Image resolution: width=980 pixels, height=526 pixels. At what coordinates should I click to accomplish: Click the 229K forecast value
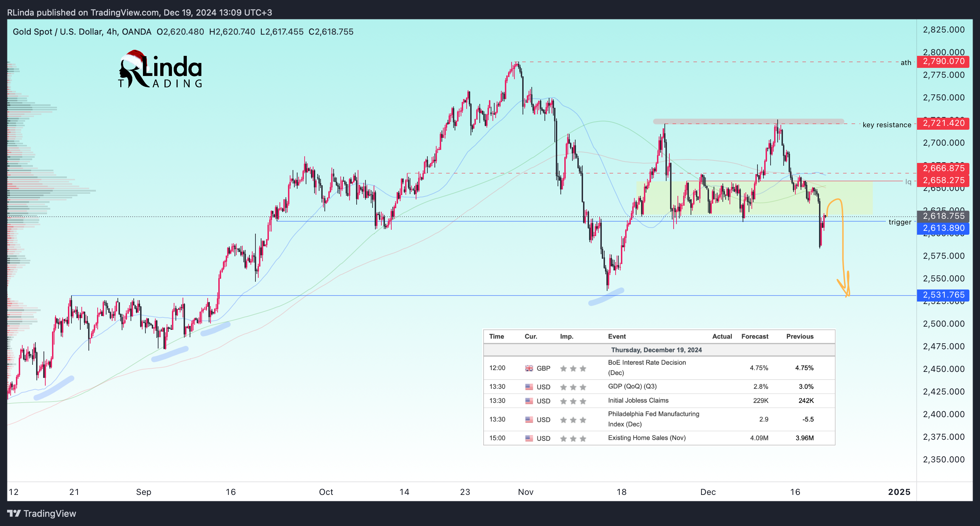click(x=761, y=401)
